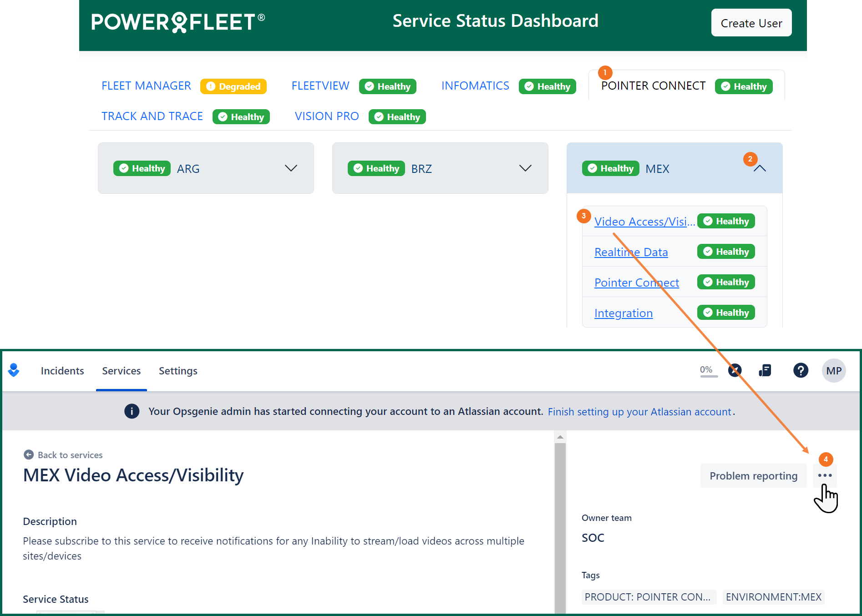Go Back to services

pyautogui.click(x=70, y=455)
